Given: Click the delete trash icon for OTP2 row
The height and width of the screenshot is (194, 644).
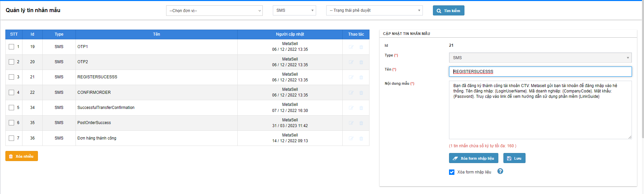Looking at the screenshot, I should coord(361,62).
